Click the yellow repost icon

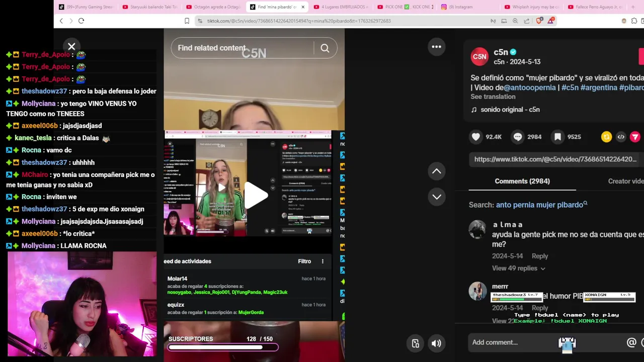click(606, 137)
